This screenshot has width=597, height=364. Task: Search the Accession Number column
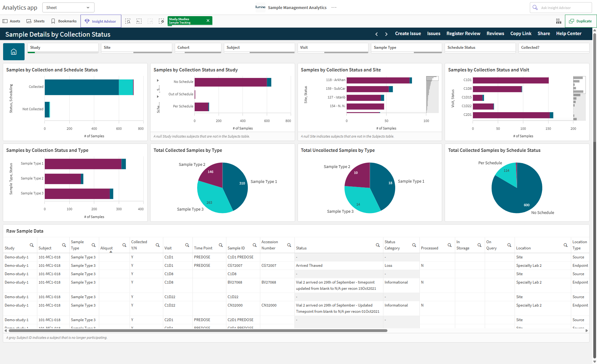289,245
